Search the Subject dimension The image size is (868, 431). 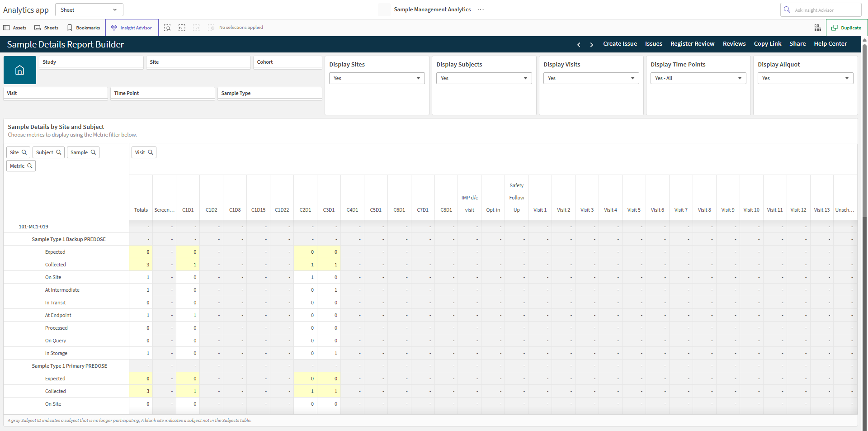pos(48,152)
